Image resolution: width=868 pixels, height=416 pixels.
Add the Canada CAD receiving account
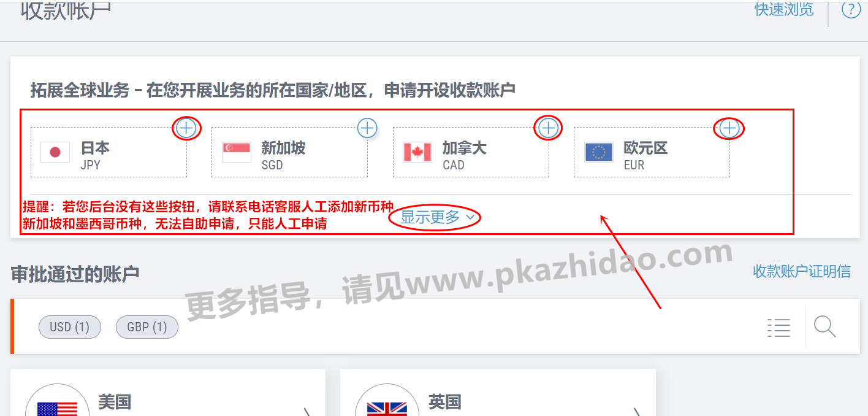point(548,128)
